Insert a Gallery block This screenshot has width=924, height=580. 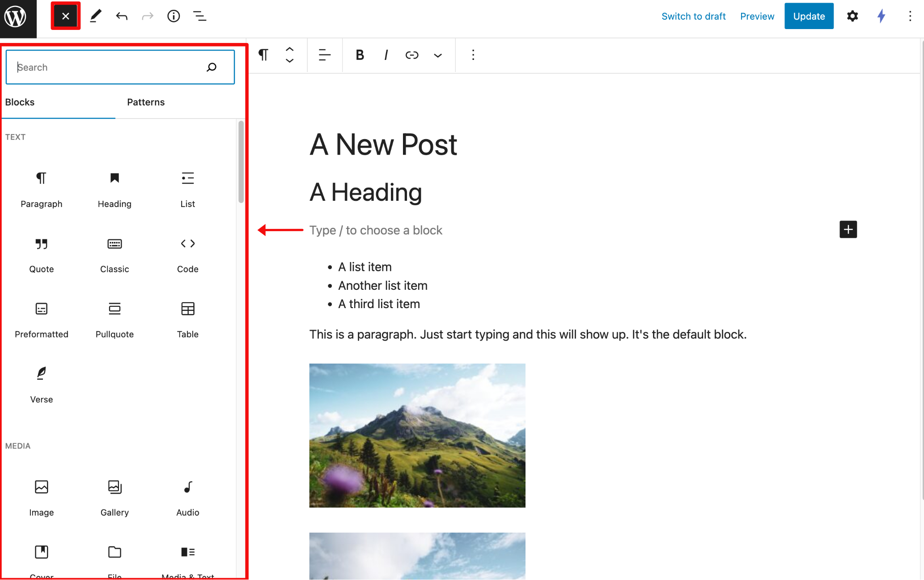click(x=114, y=498)
